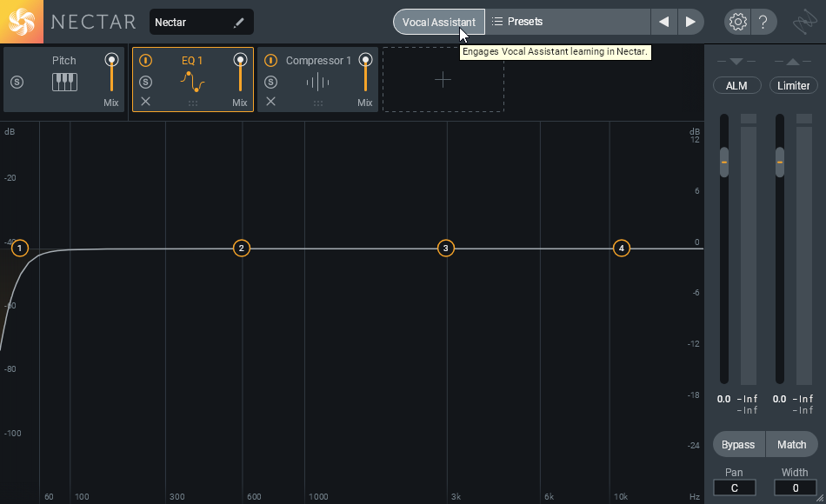Viewport: 826px width, 504px height.
Task: Adjust Compressor 1 Mix slider
Action: coord(365,73)
